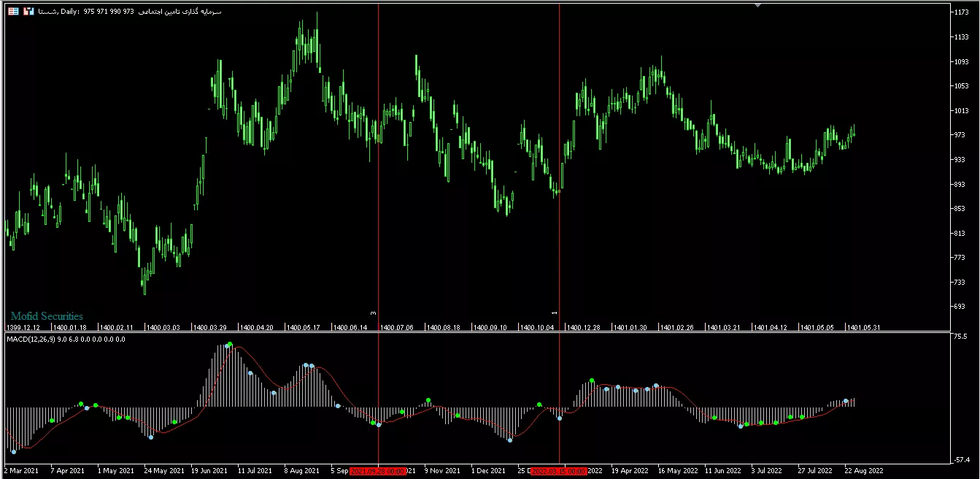Click the green dot at MACD peak
This screenshot has width=980, height=479.
(229, 345)
